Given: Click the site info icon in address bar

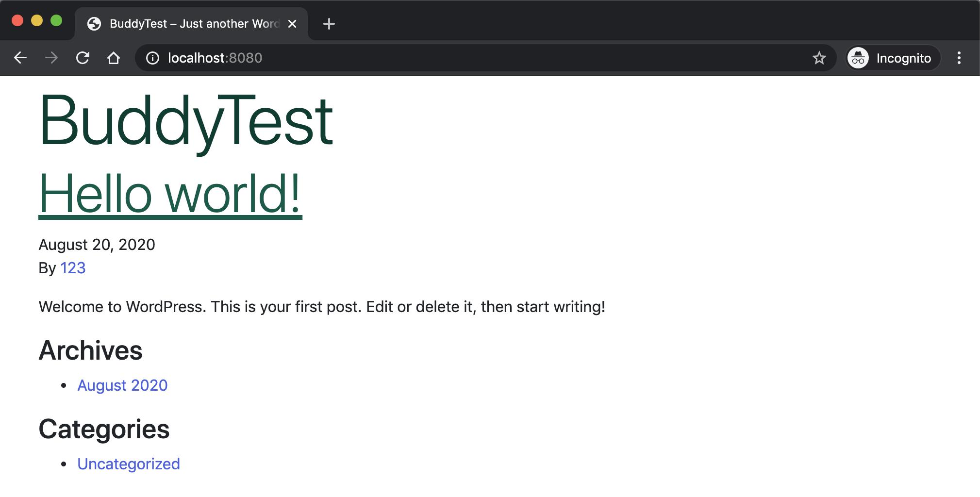Looking at the screenshot, I should (152, 58).
